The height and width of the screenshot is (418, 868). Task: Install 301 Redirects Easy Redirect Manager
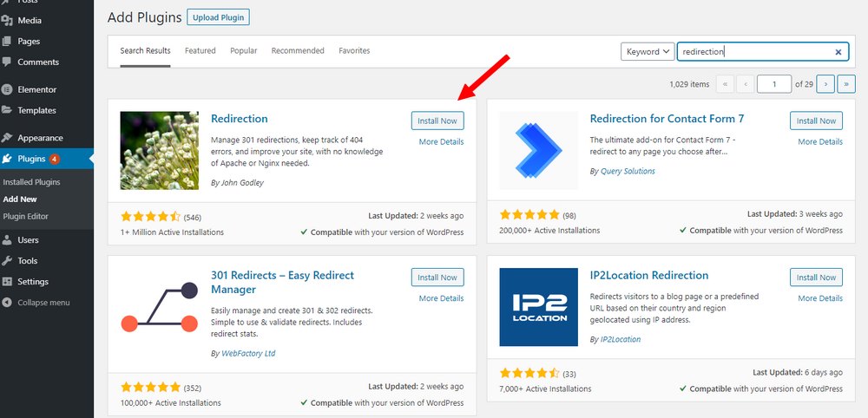(437, 277)
